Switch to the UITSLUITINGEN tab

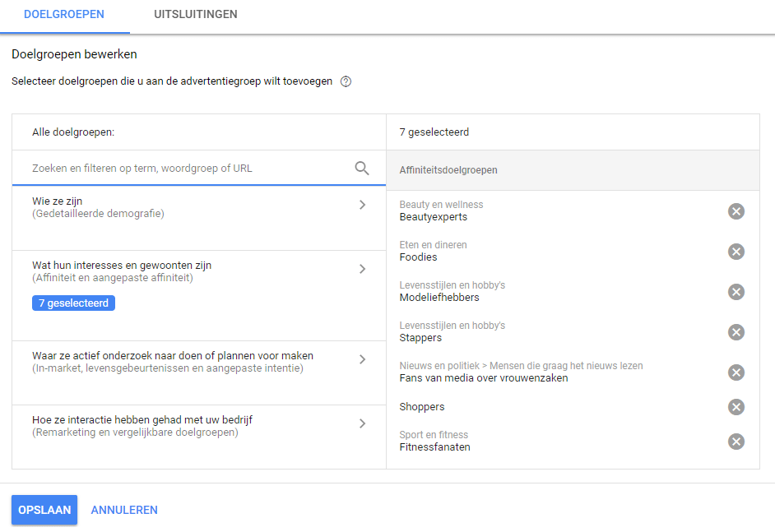coord(195,15)
